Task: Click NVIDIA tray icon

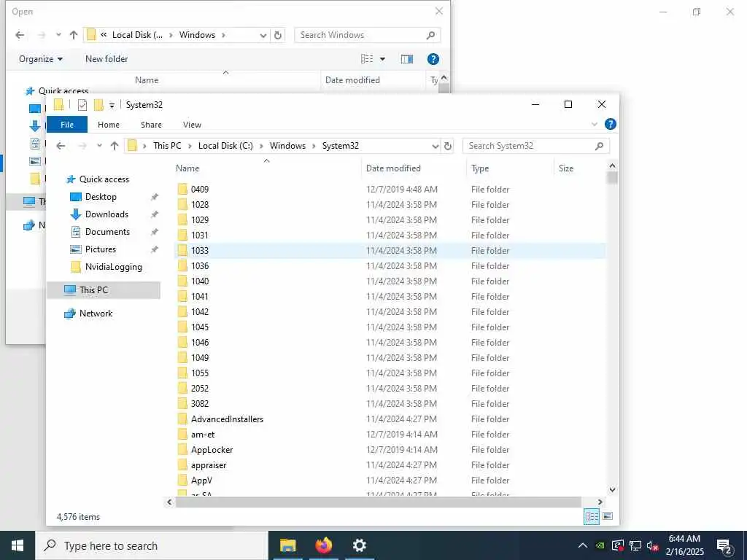Action: pyautogui.click(x=601, y=545)
